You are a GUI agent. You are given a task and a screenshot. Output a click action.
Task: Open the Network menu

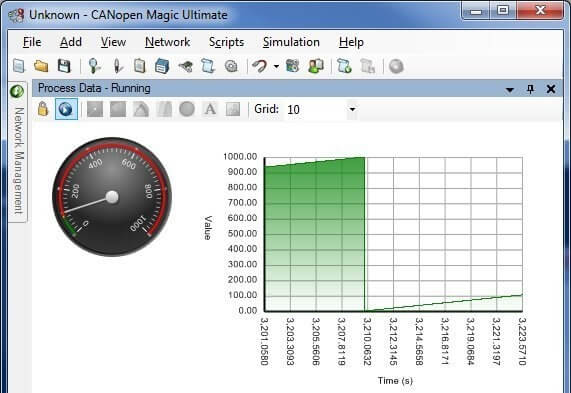168,42
